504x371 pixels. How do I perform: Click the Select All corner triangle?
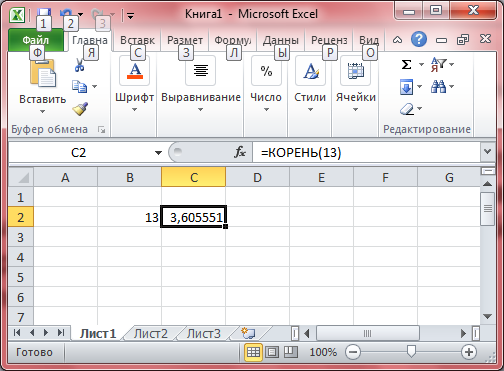[x=21, y=177]
